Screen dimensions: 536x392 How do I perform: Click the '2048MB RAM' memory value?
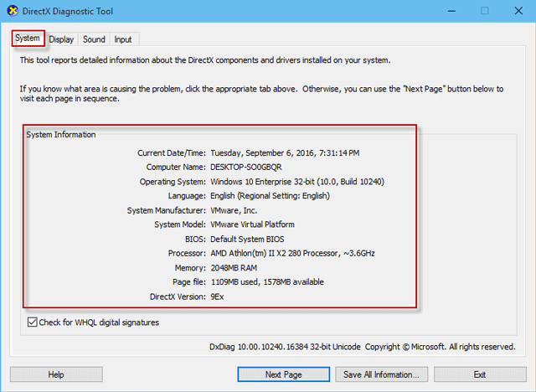point(234,267)
